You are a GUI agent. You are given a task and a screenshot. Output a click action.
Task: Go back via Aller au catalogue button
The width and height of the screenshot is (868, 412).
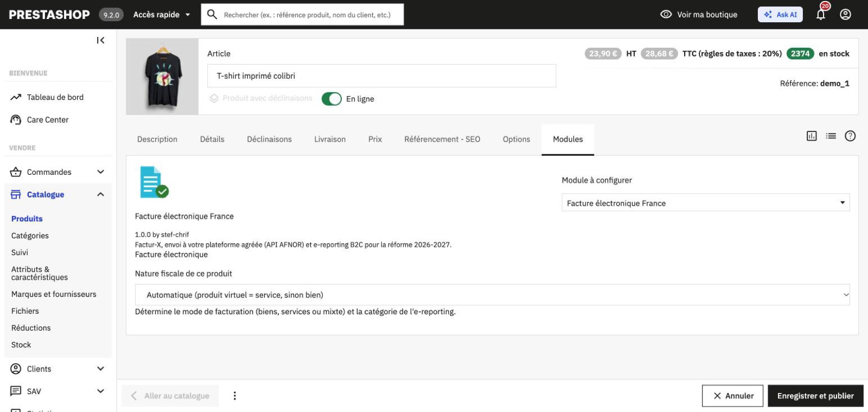170,396
